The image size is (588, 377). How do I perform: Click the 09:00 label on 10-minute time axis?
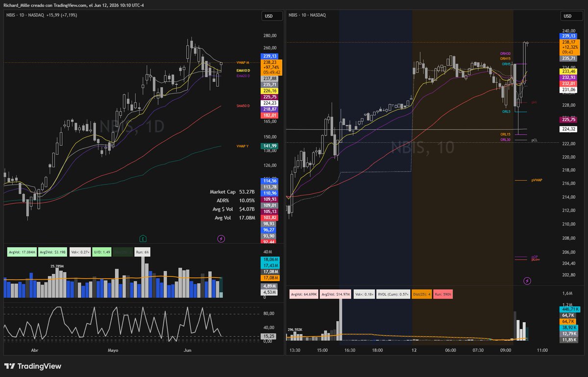506,350
